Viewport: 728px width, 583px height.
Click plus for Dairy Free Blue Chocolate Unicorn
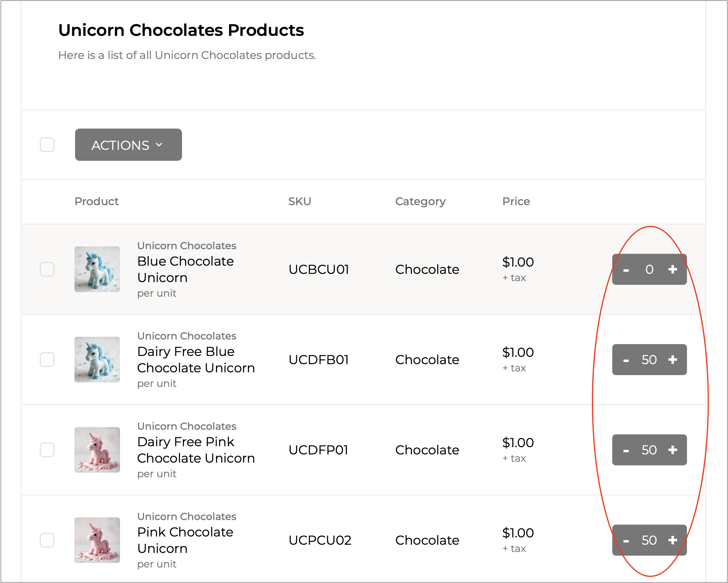(x=672, y=359)
